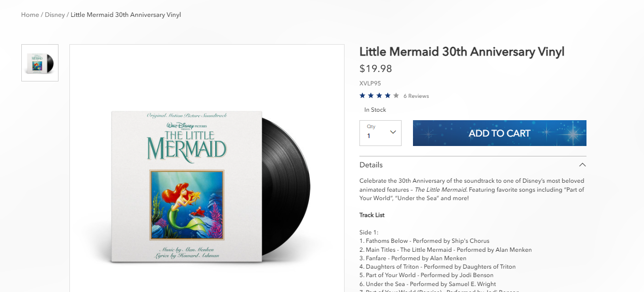The image size is (644, 292).
Task: Click the Fathoms Below track entry
Action: 424,241
